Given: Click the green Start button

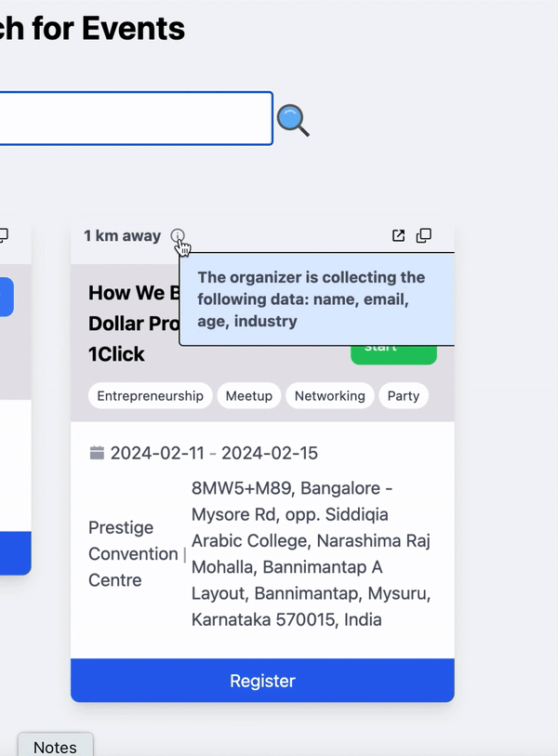Looking at the screenshot, I should [x=393, y=353].
